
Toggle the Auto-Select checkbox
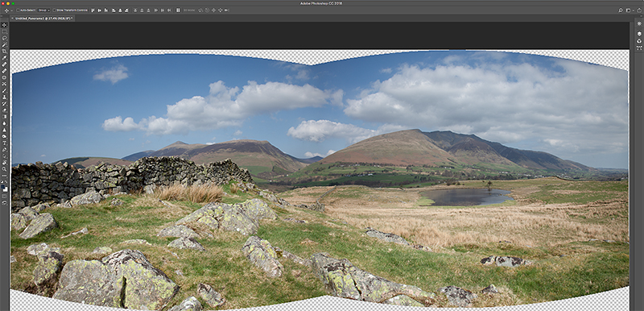[18, 10]
